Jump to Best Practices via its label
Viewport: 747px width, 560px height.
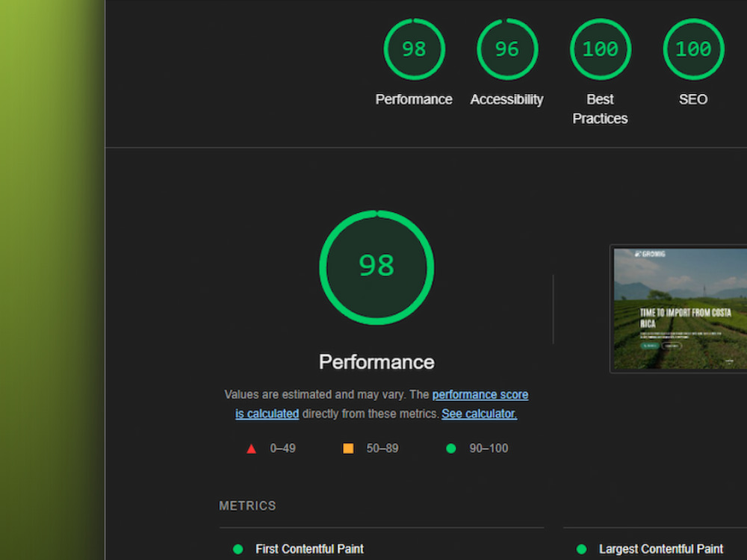click(x=601, y=108)
